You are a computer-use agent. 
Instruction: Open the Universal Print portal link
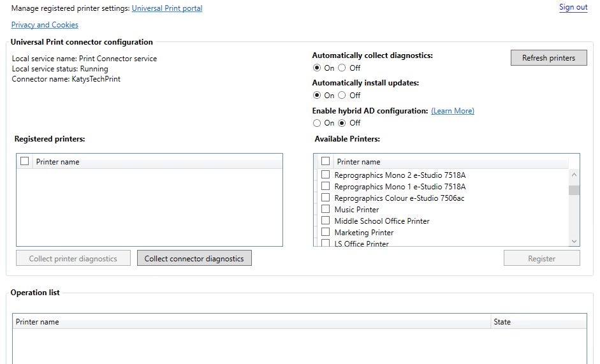pyautogui.click(x=166, y=8)
